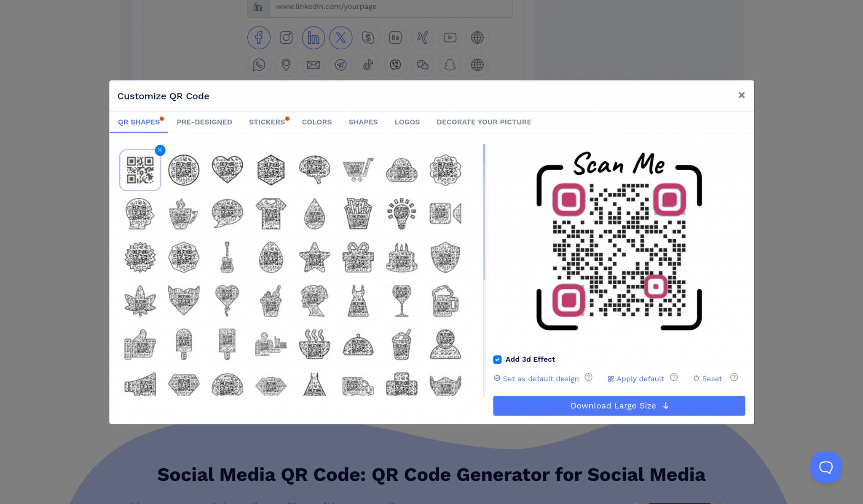
Task: Select the Instagram icon
Action: pyautogui.click(x=286, y=37)
